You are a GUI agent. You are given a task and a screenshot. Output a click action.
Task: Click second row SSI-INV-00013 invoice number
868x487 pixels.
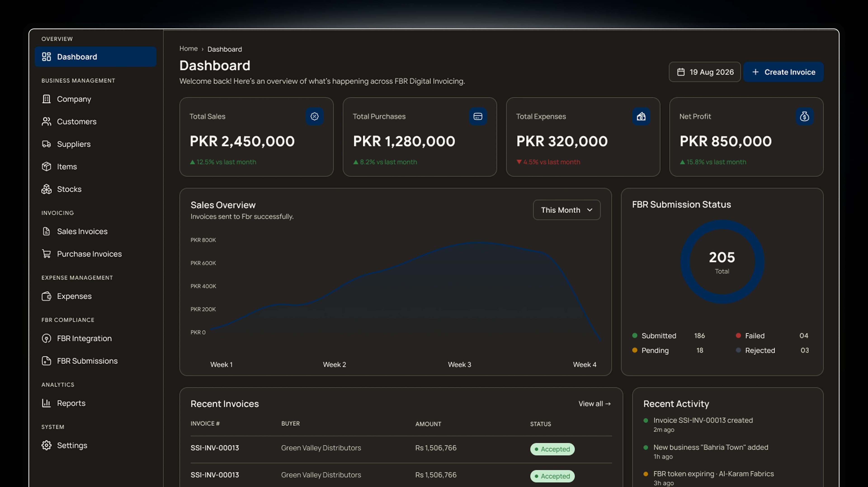pos(215,475)
